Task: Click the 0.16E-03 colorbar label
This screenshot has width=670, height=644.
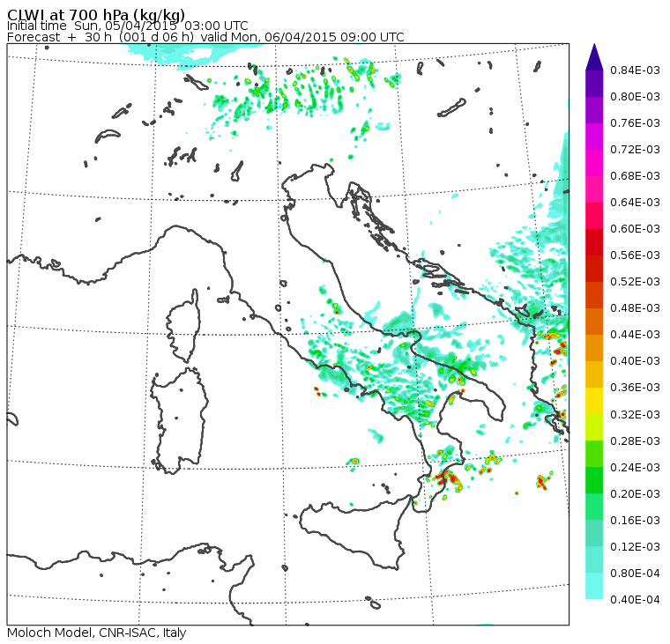Action: pos(635,521)
